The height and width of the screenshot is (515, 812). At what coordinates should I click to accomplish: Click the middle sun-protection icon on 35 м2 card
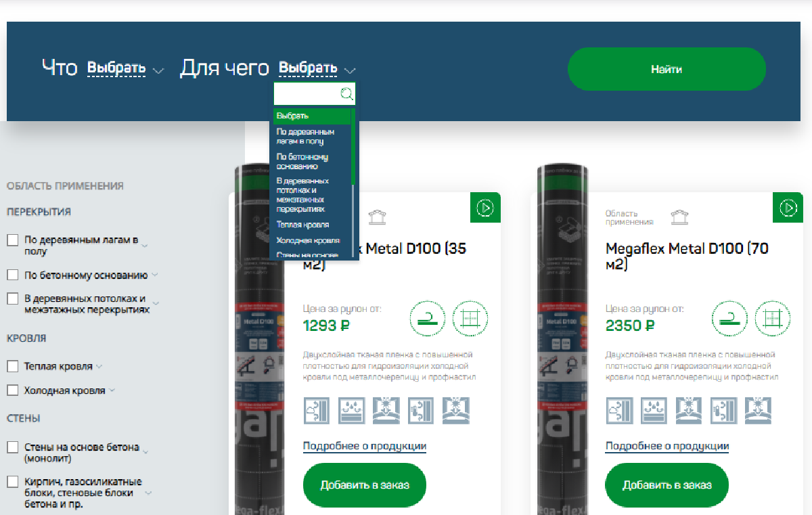click(386, 411)
